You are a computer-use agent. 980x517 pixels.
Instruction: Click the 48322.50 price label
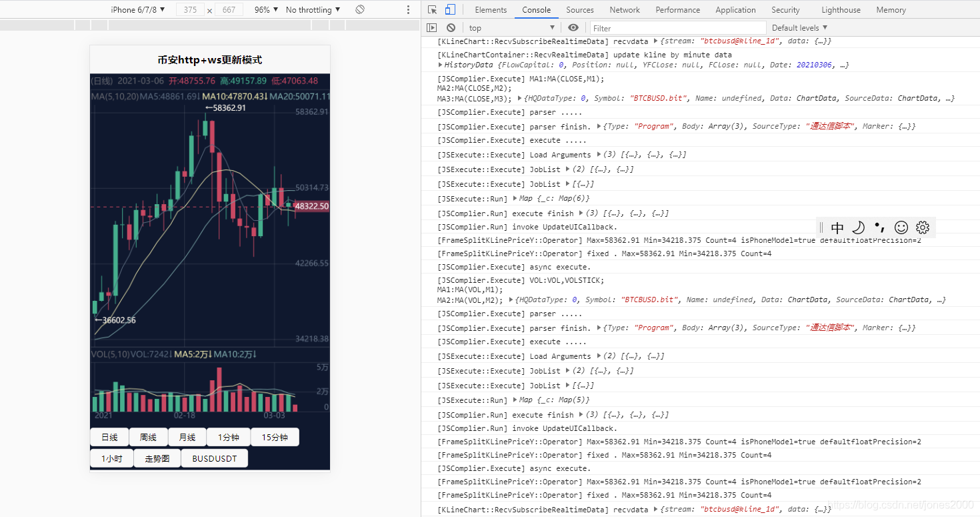[x=311, y=206]
